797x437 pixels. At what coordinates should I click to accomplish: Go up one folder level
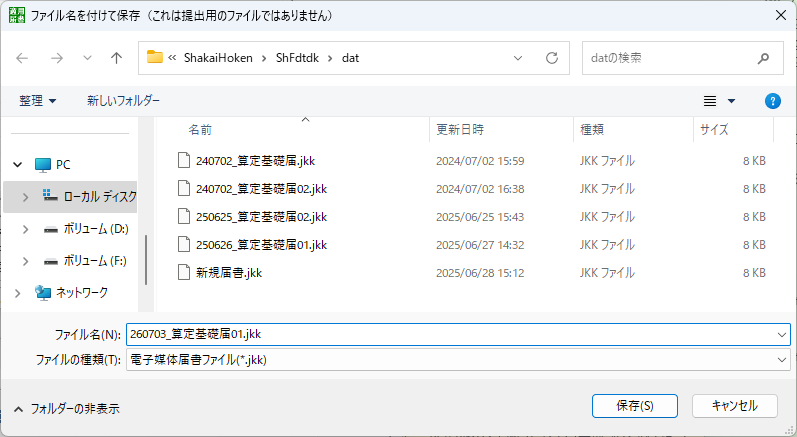click(116, 58)
